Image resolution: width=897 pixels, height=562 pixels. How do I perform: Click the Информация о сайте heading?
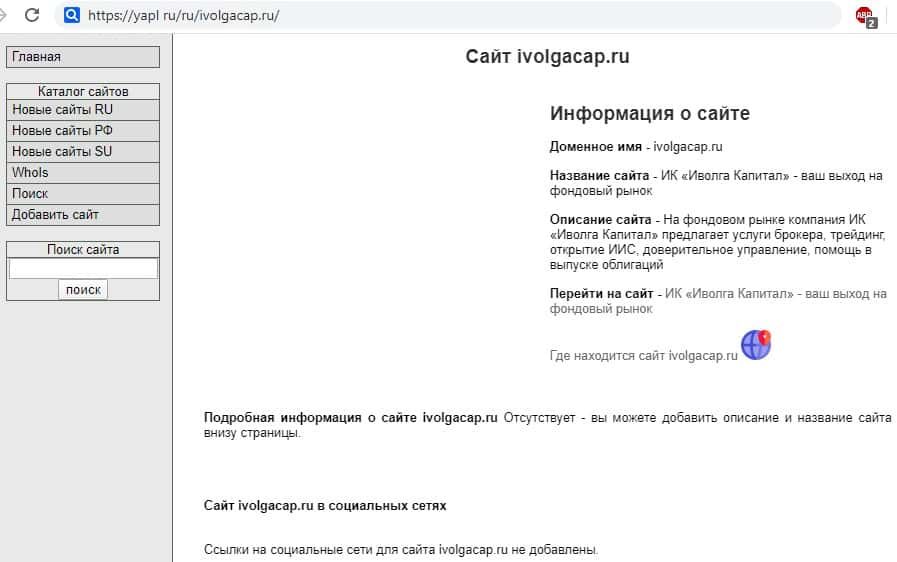650,113
